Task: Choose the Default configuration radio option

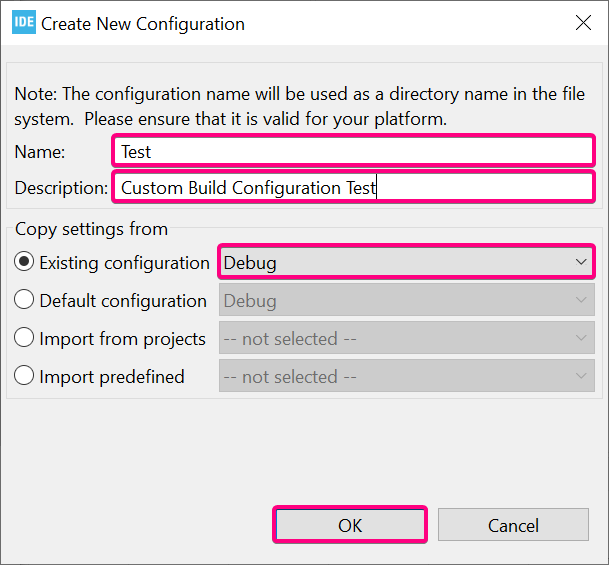Action: [x=24, y=301]
